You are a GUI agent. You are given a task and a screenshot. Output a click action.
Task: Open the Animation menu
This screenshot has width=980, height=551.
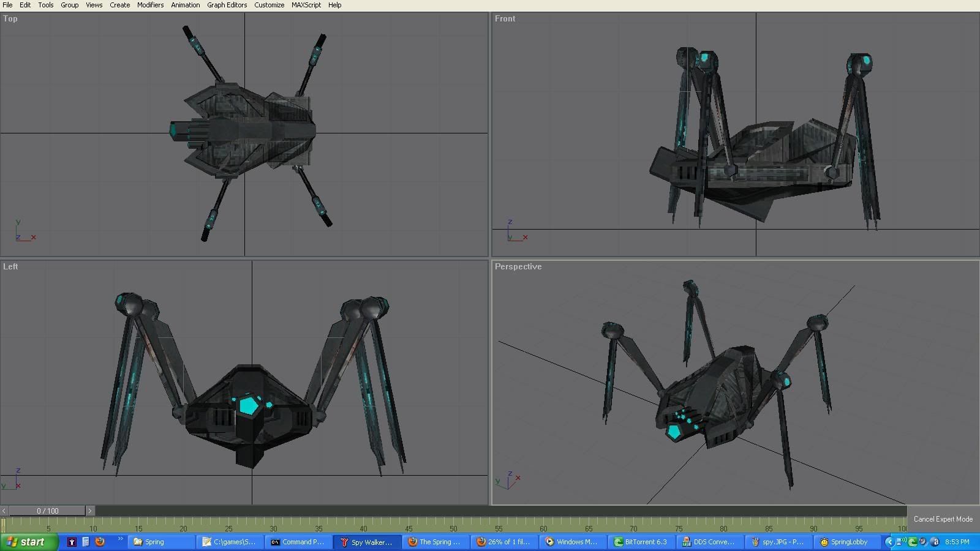pos(185,5)
